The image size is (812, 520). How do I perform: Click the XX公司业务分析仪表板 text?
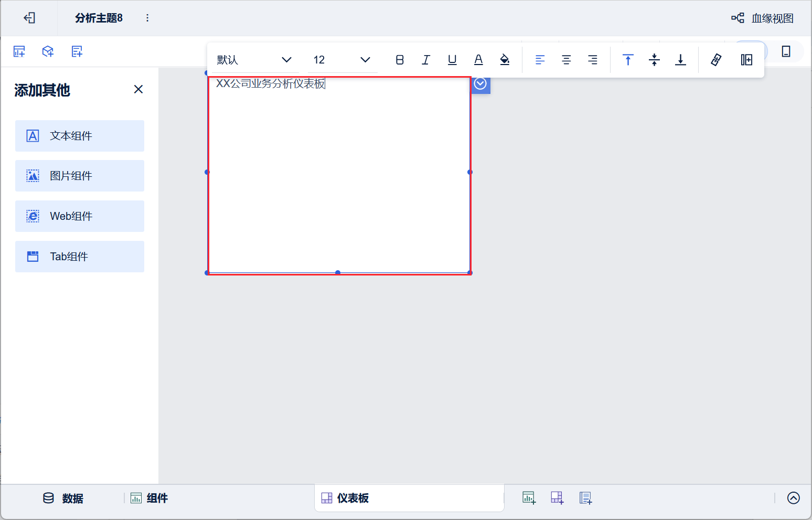click(x=271, y=83)
